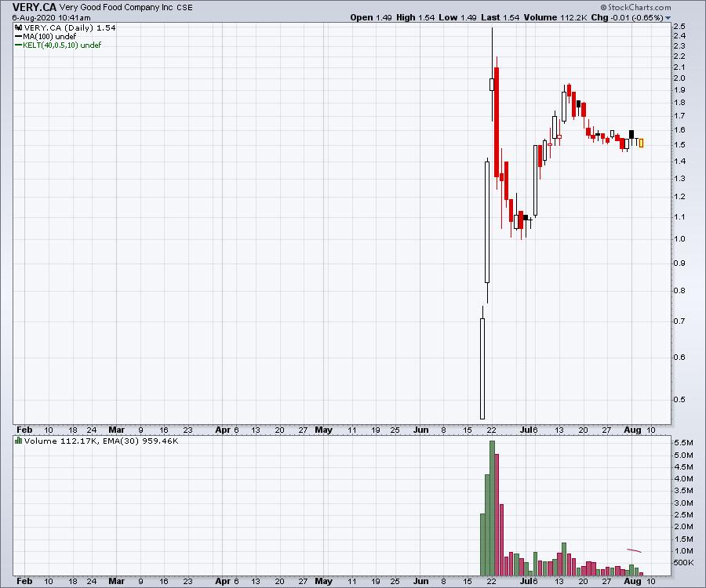Click the green KELT line marker

tap(18, 45)
